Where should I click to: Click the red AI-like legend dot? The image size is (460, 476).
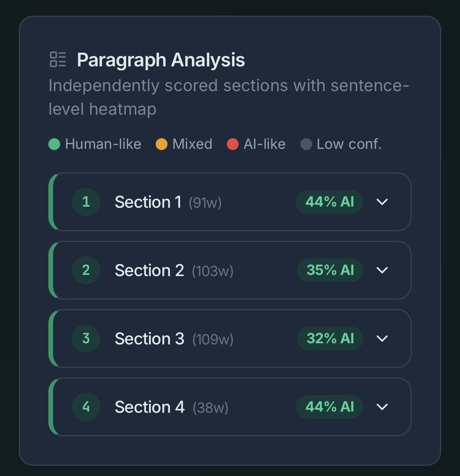pos(233,144)
